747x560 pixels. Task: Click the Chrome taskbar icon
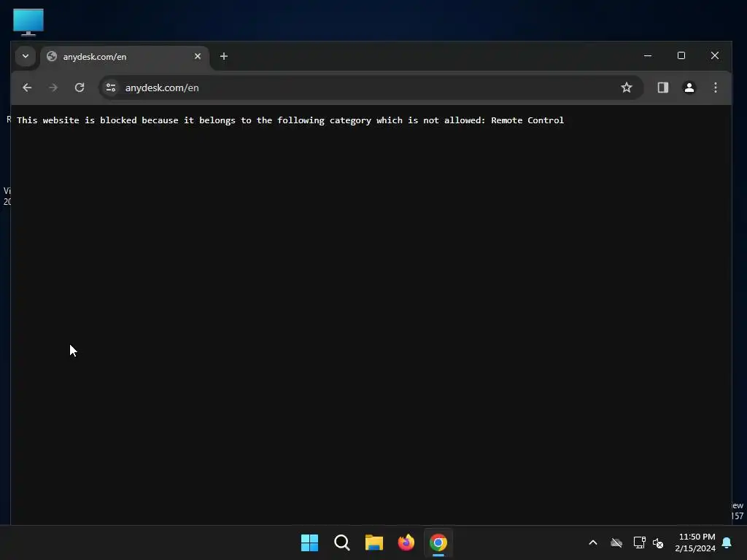(438, 542)
